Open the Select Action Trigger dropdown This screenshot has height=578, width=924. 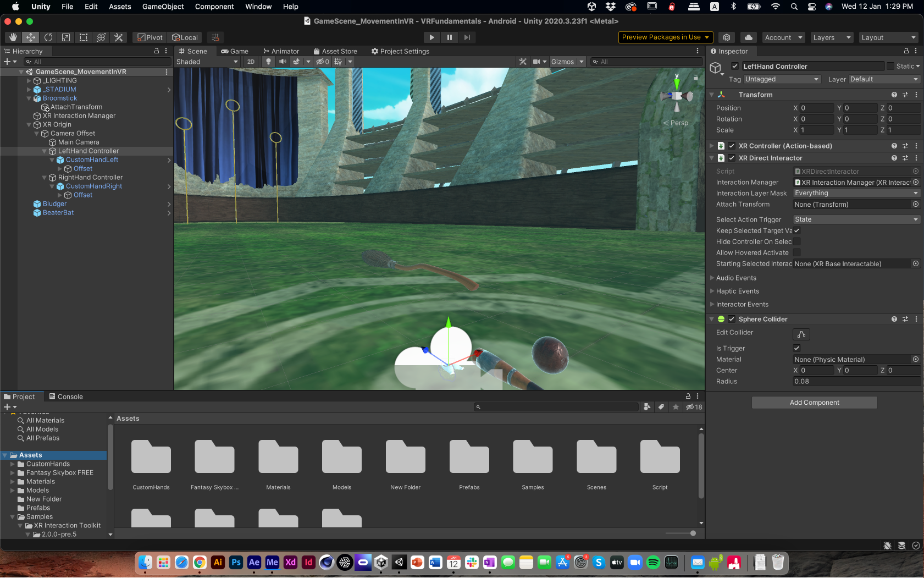(x=856, y=219)
